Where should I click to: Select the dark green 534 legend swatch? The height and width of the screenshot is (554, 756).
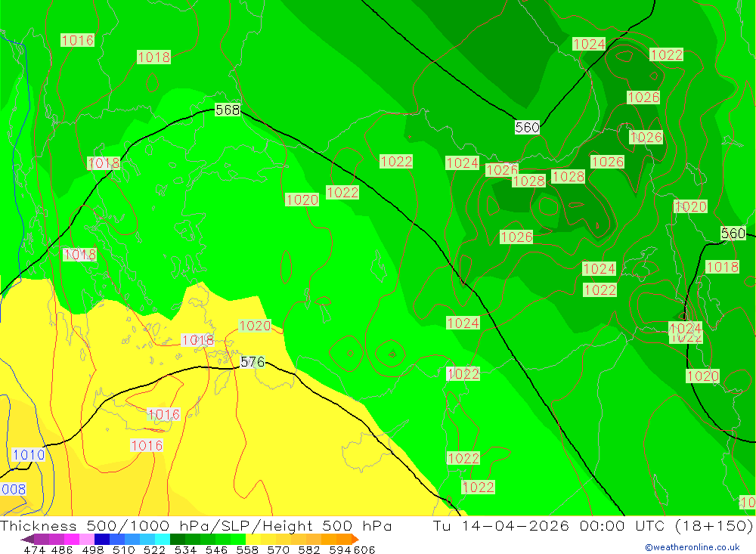178,539
